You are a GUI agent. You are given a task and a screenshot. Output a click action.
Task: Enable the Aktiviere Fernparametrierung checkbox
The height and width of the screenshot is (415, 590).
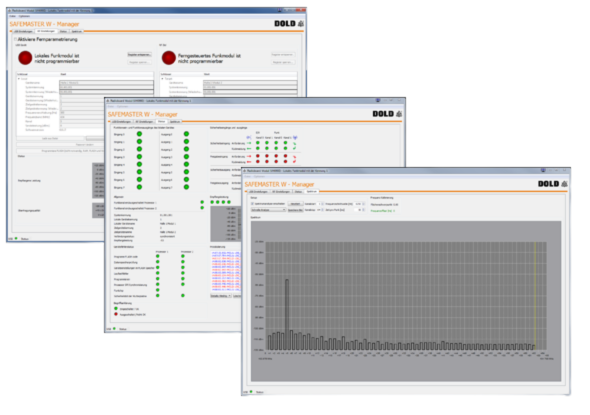coord(15,40)
